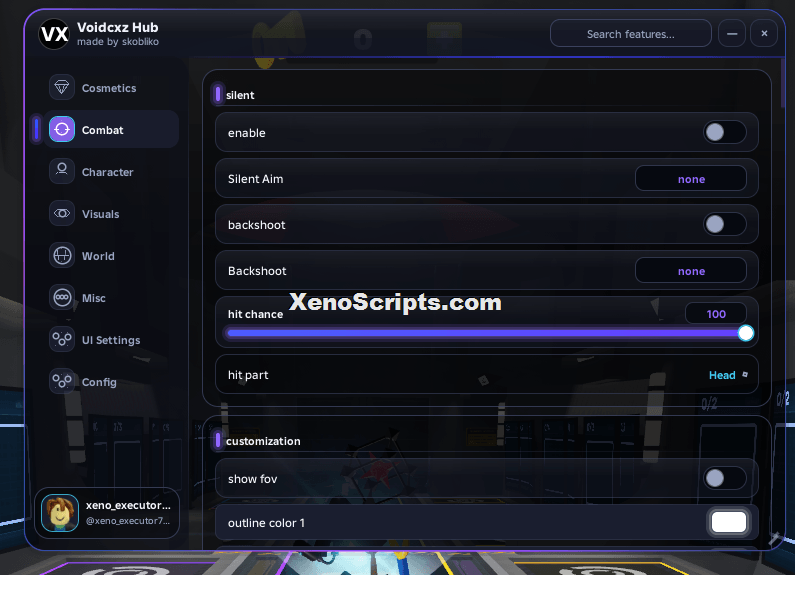The height and width of the screenshot is (605, 795).
Task: Go to the World tab
Action: pyautogui.click(x=111, y=256)
